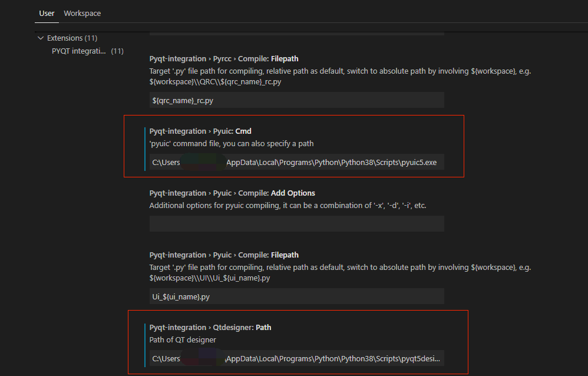588x376 pixels.
Task: Select PYQT integration in the settings sidebar
Action: (79, 51)
